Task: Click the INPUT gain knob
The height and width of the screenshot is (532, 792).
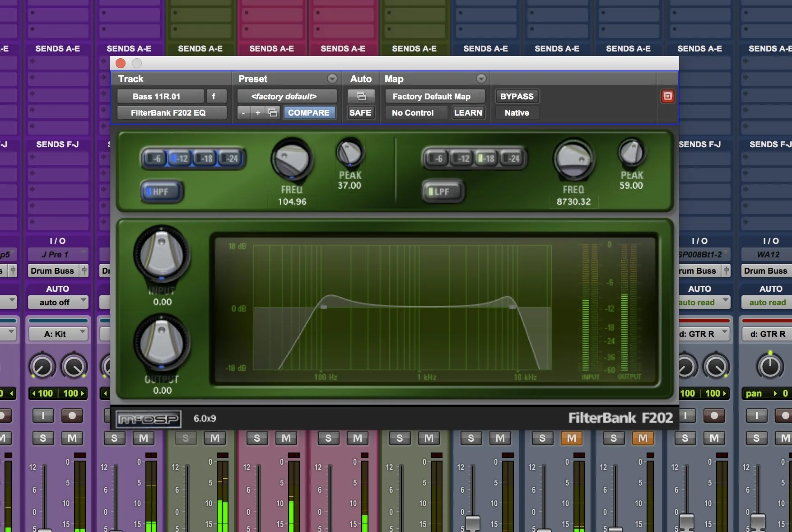Action: (162, 254)
